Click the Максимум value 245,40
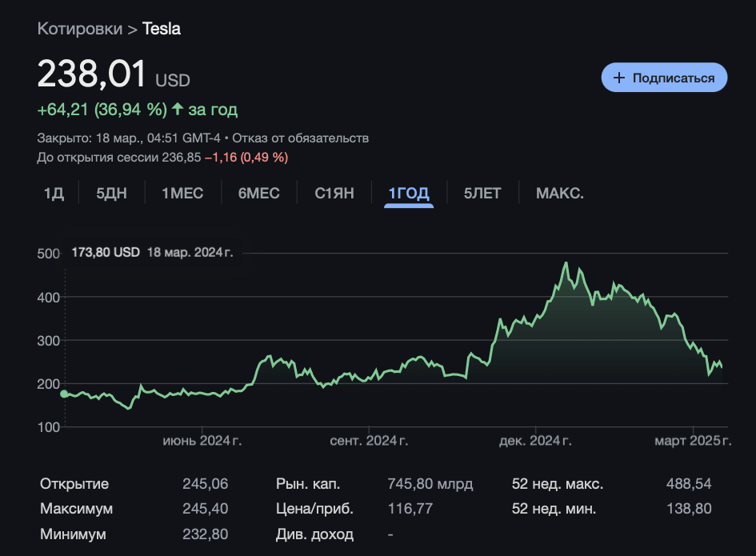Image resolution: width=756 pixels, height=556 pixels. coord(206,509)
